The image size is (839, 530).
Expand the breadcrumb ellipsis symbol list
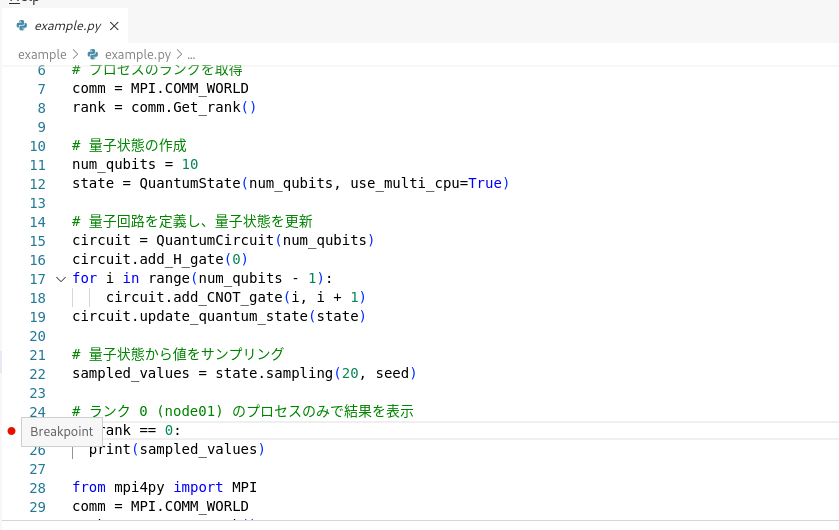pos(191,54)
